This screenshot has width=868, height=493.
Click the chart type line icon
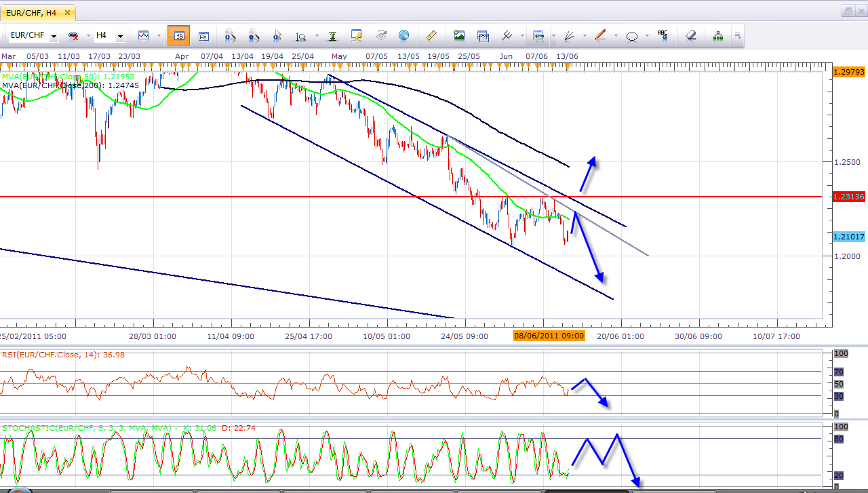[143, 35]
